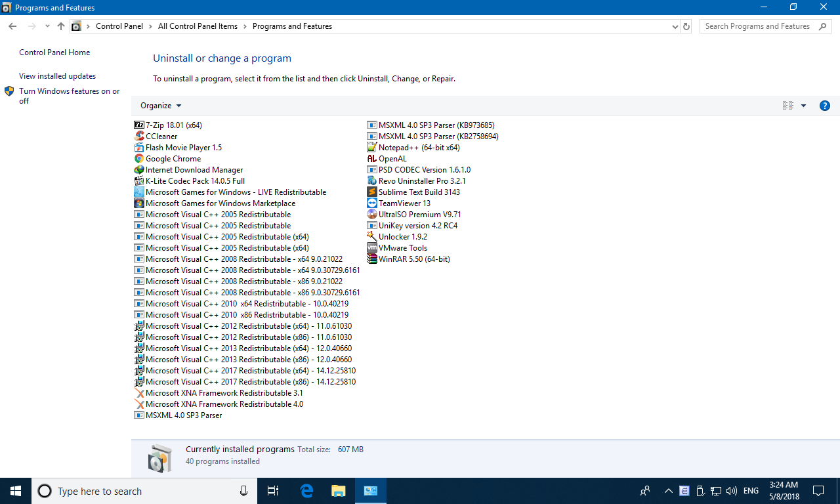
Task: Click the All Control Panel Items breadcrumb
Action: tap(198, 26)
